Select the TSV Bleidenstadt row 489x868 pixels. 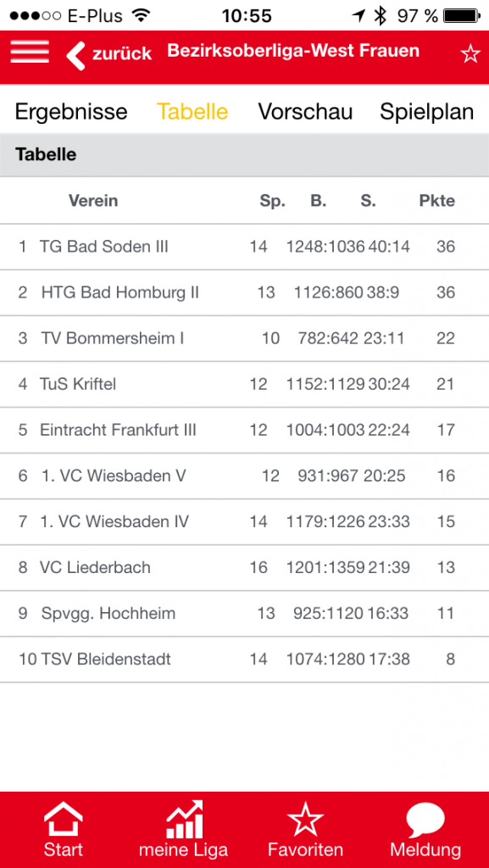pyautogui.click(x=244, y=659)
